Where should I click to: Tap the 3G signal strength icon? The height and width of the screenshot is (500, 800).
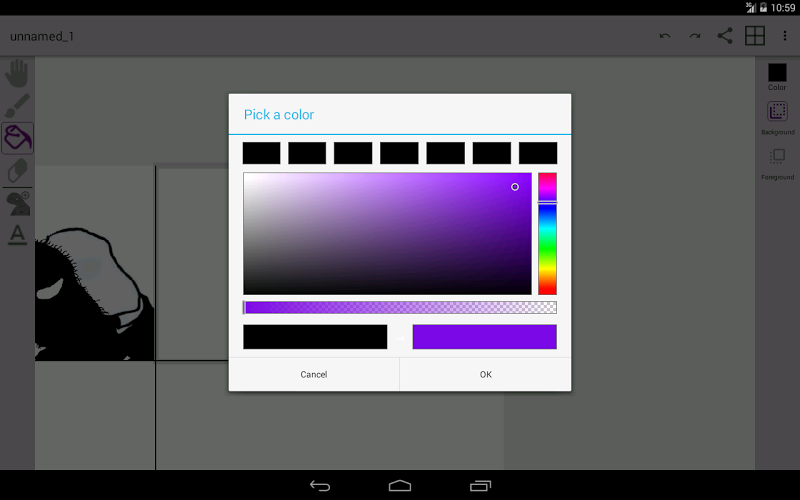click(751, 8)
